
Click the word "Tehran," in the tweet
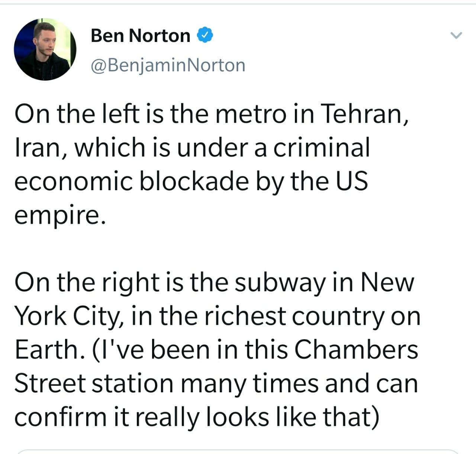364,114
